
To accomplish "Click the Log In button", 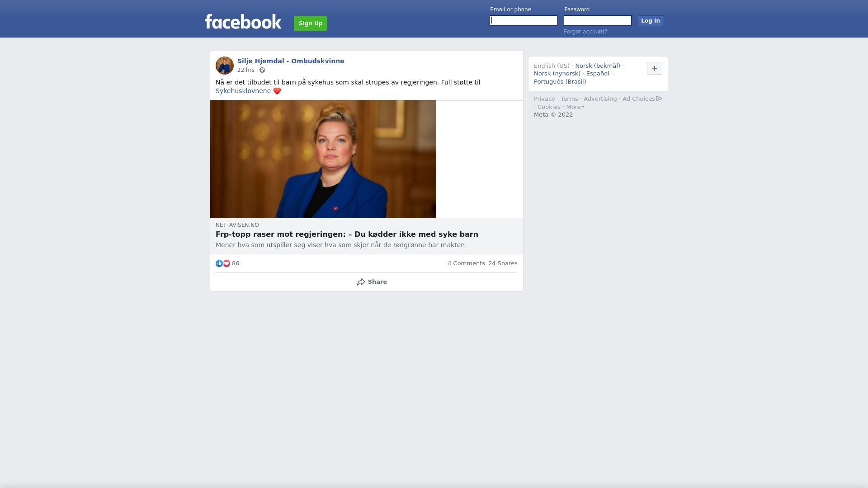I will [651, 21].
